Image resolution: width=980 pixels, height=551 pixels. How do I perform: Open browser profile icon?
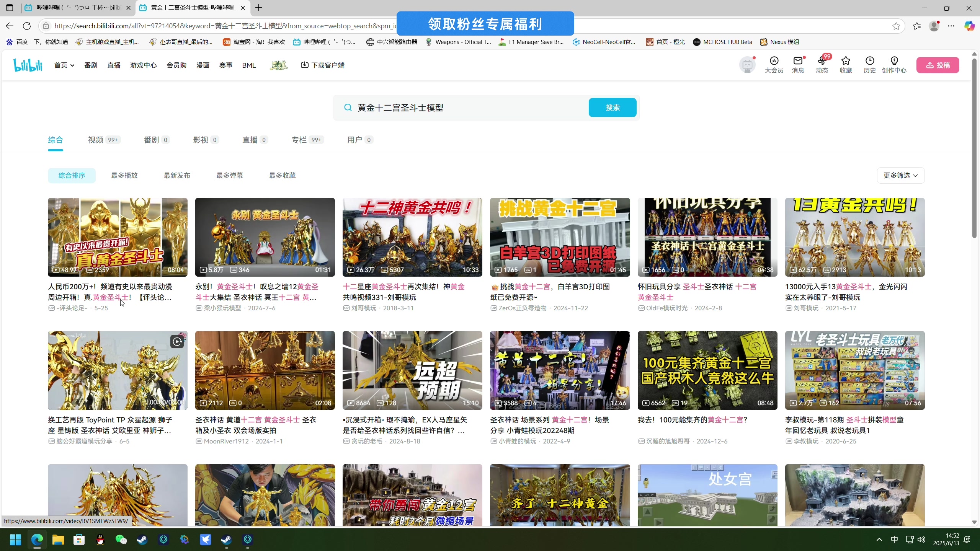934,26
